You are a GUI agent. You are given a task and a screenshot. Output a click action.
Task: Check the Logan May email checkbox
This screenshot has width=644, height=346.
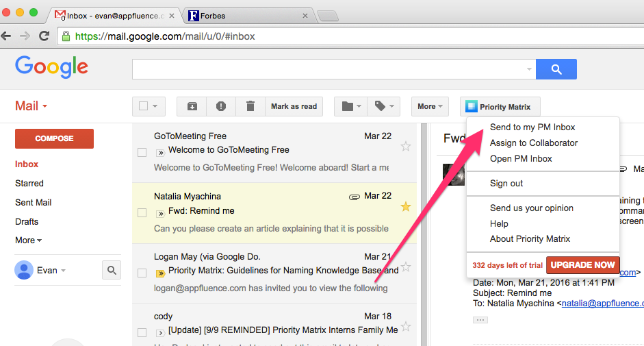142,273
